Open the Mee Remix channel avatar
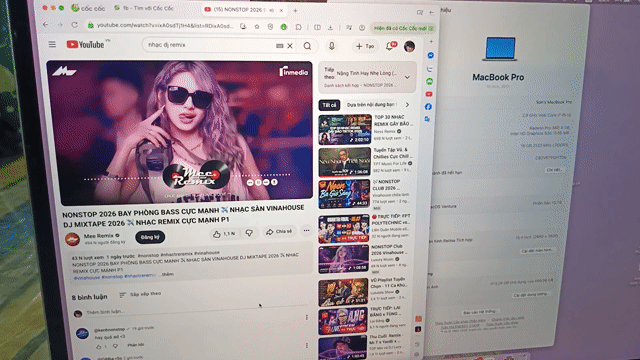The height and width of the screenshot is (360, 640). point(73,239)
